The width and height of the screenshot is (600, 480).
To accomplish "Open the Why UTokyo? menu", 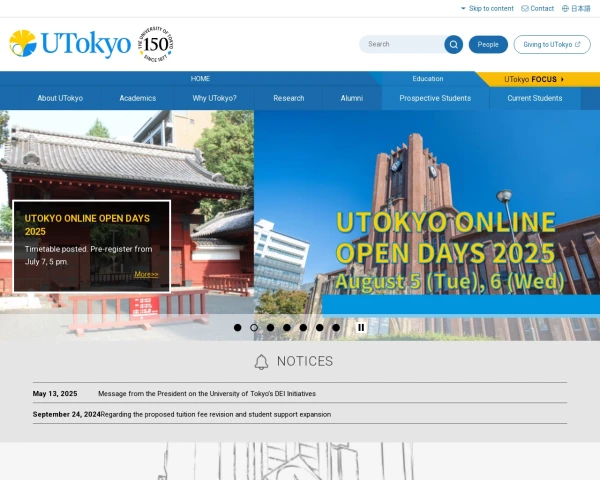I will pyautogui.click(x=215, y=98).
